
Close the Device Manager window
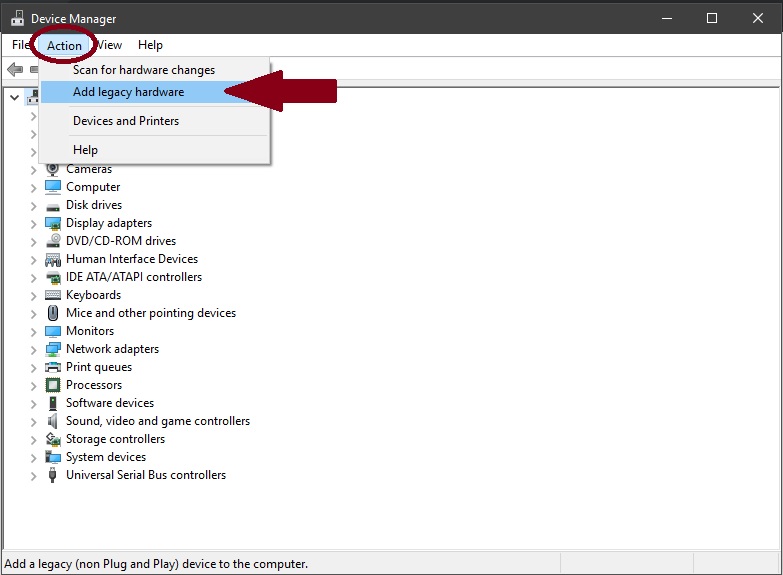(x=758, y=18)
